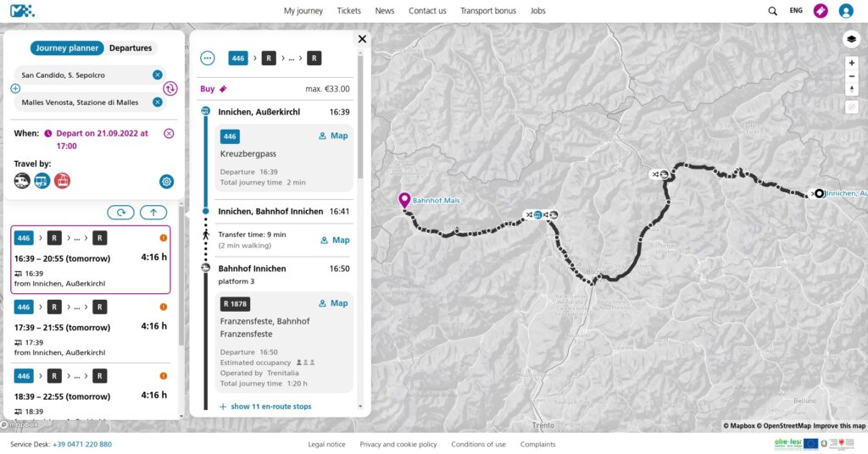The image size is (868, 454).
Task: Toggle bus as travel mode
Action: click(42, 180)
